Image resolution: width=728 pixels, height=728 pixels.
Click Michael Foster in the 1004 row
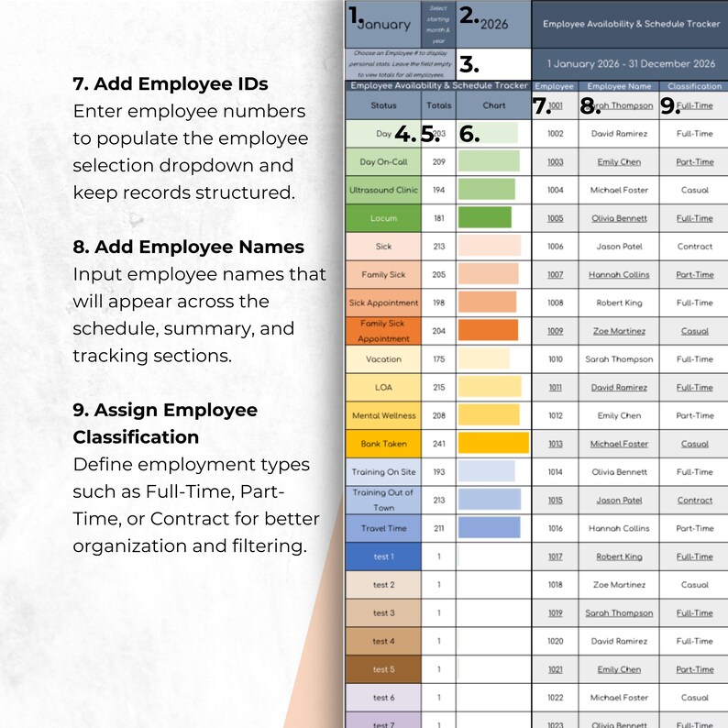tap(619, 190)
